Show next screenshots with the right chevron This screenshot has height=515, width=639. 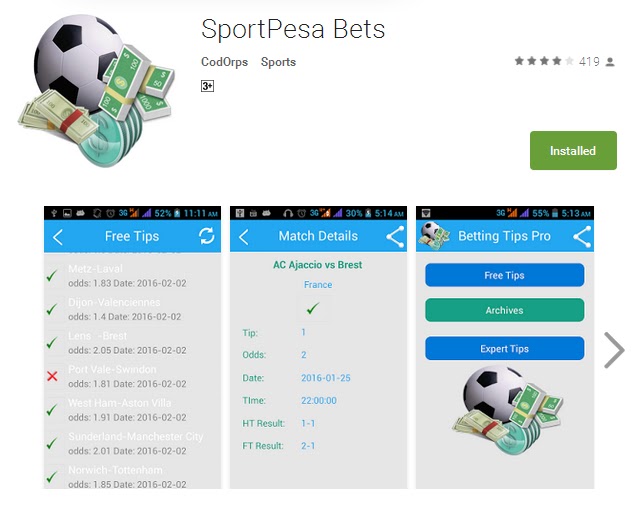614,350
